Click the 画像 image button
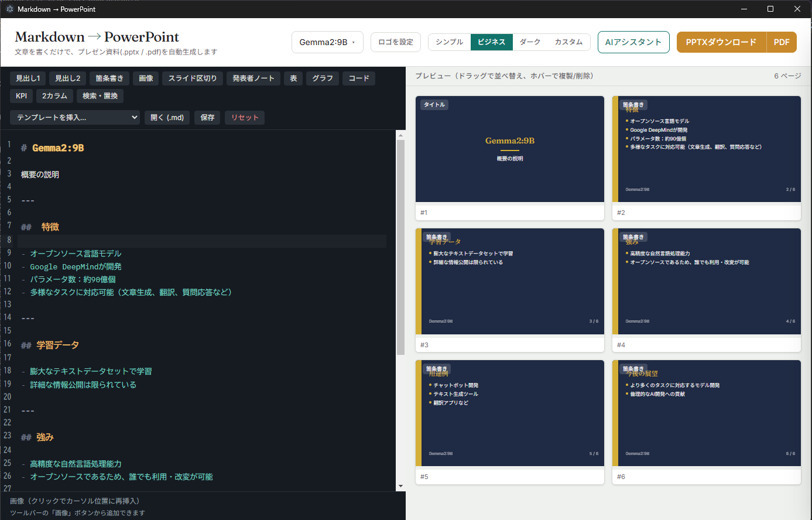 tap(146, 78)
